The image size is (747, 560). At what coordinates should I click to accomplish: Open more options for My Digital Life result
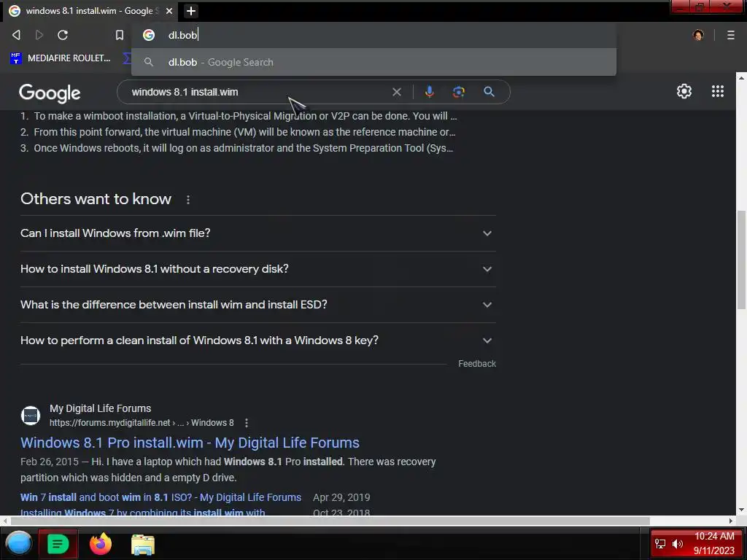pyautogui.click(x=247, y=423)
